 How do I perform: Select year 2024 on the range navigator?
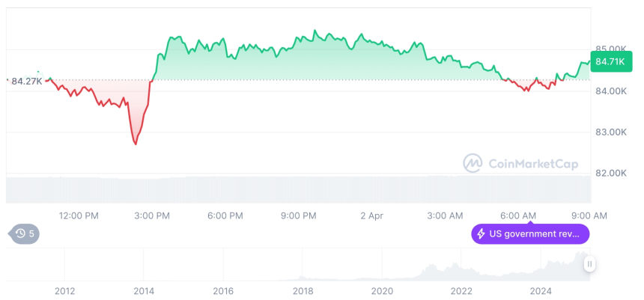point(541,291)
